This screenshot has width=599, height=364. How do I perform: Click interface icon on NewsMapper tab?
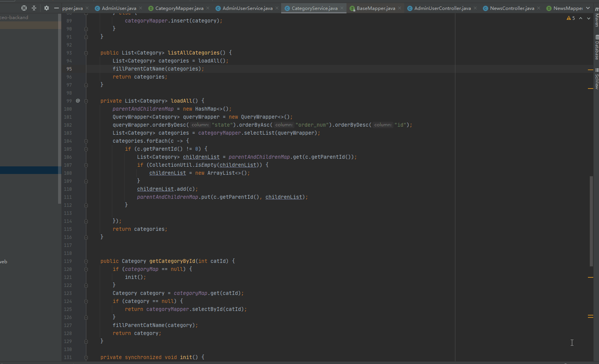point(549,8)
